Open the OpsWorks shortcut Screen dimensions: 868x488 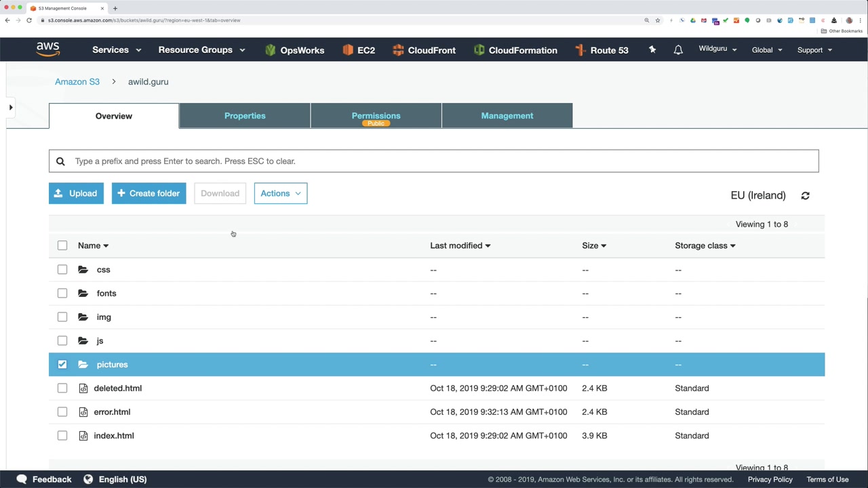point(294,50)
